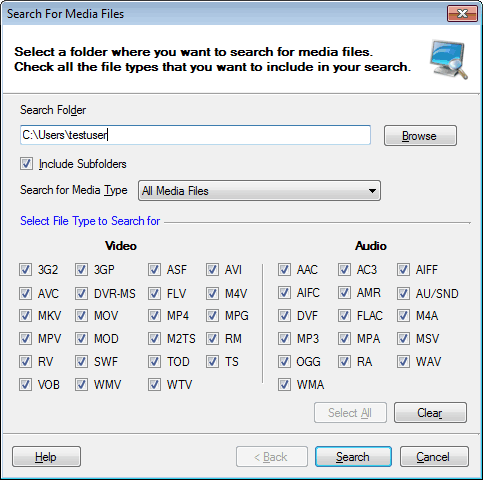483x480 pixels.
Task: Click the Search Folder path field
Action: (195, 135)
